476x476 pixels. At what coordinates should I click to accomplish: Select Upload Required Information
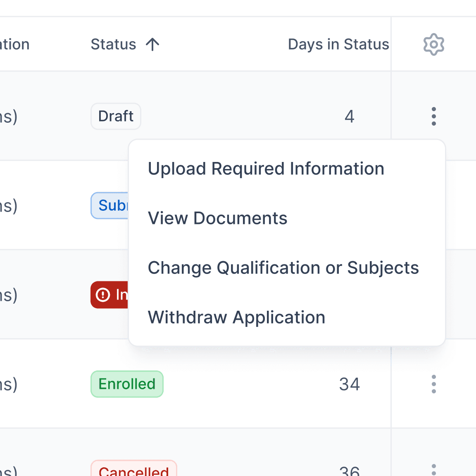click(x=266, y=169)
